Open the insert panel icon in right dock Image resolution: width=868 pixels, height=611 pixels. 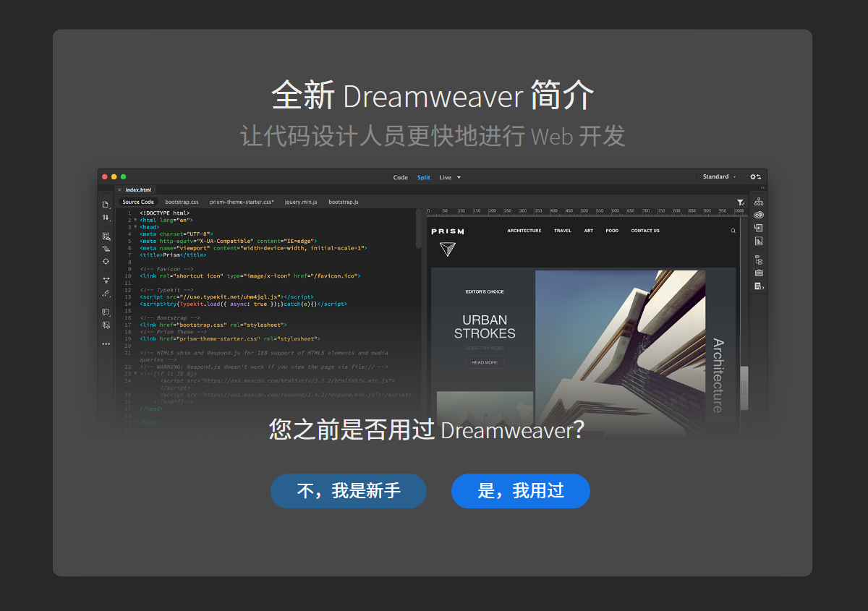[x=759, y=228]
